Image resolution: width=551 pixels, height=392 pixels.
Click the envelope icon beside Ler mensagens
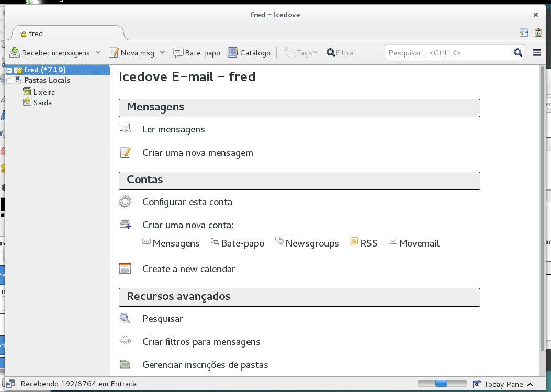[125, 128]
